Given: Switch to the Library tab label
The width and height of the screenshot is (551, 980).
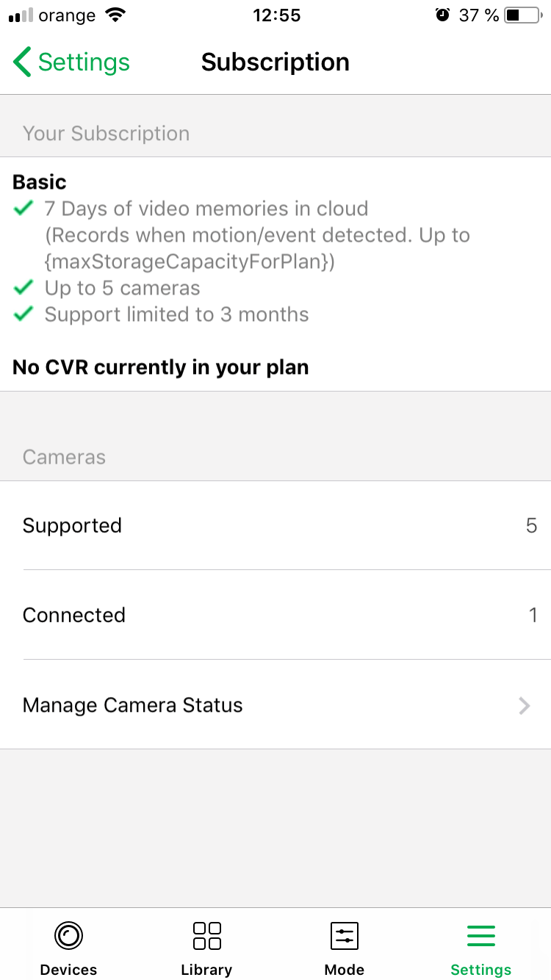Looking at the screenshot, I should coord(206,970).
